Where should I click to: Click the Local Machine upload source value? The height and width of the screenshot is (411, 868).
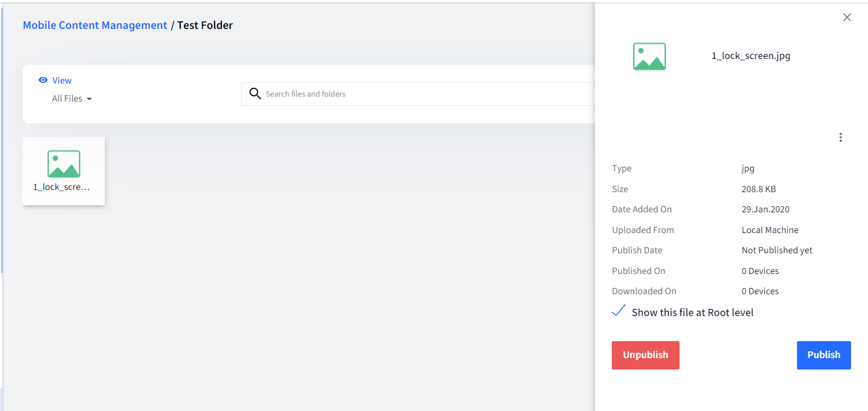pyautogui.click(x=770, y=230)
